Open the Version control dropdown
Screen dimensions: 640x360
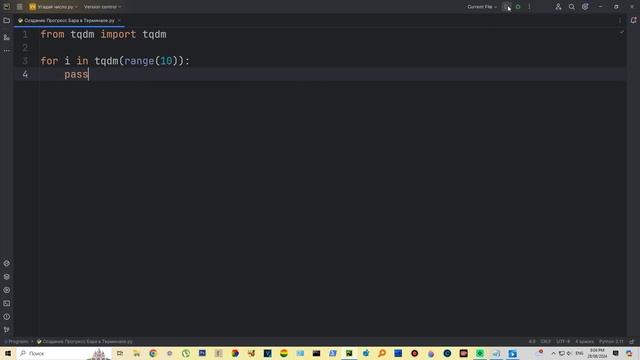[x=102, y=7]
